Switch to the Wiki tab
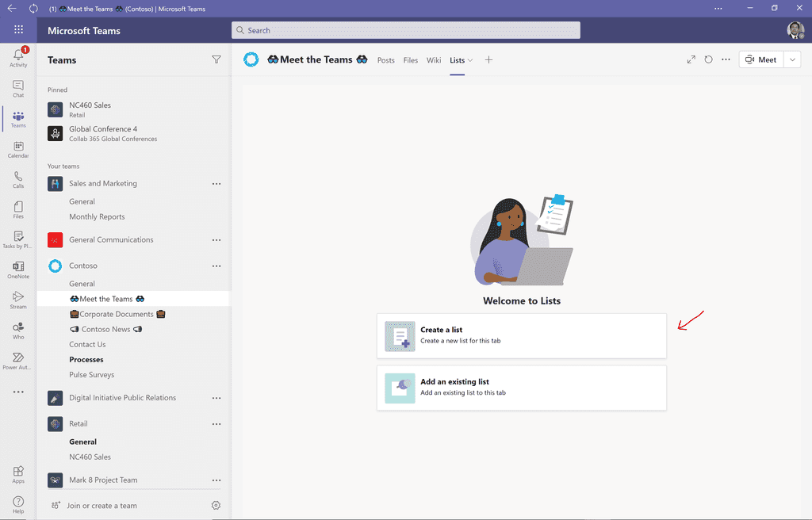The width and height of the screenshot is (812, 520). (x=434, y=60)
